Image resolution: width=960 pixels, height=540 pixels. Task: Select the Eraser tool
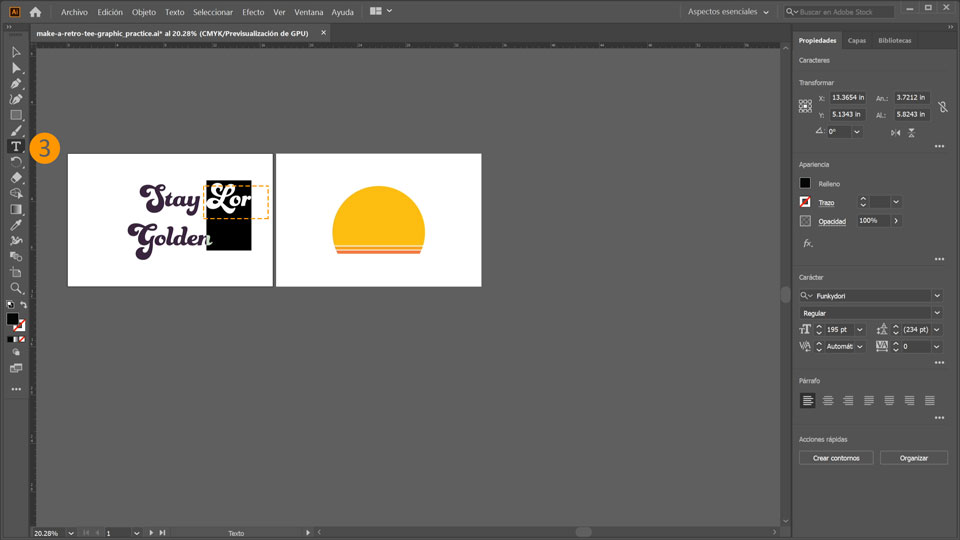[16, 178]
